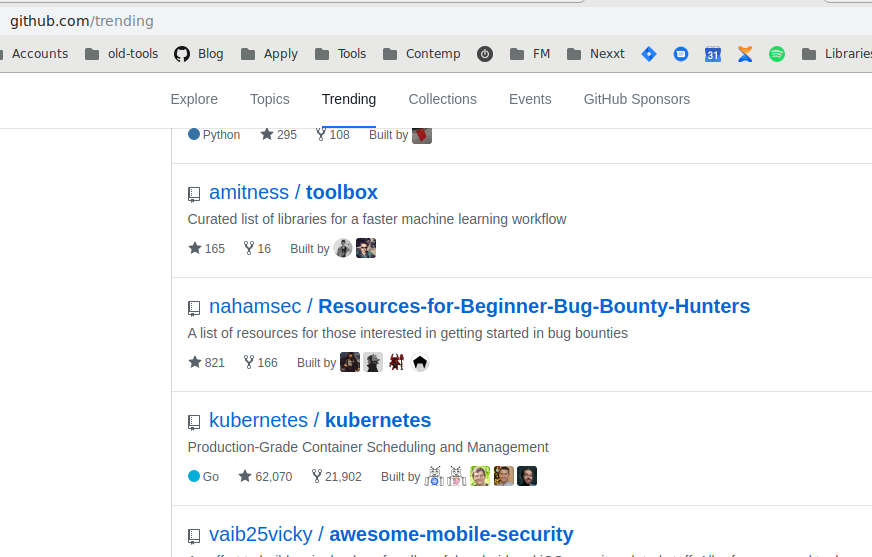Click the cyan Go language color dot

click(x=194, y=476)
